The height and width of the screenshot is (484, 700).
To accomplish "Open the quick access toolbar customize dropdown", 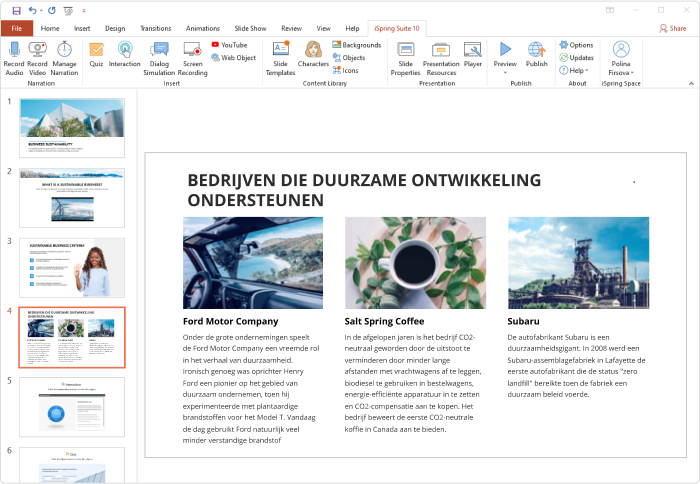I will click(83, 10).
